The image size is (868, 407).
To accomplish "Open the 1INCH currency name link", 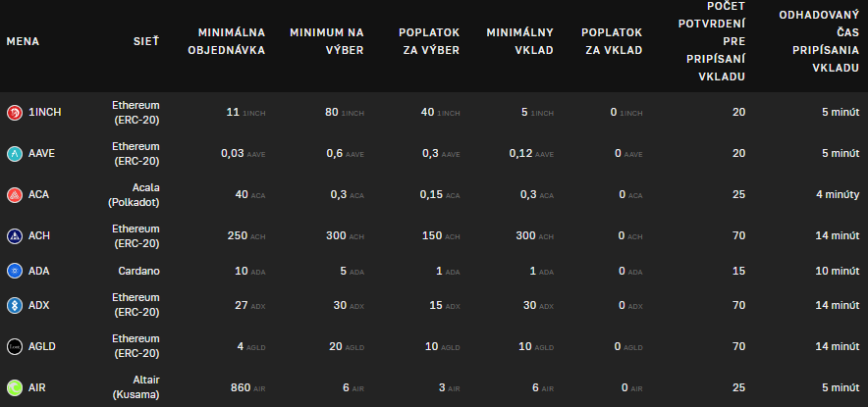I will coord(45,113).
